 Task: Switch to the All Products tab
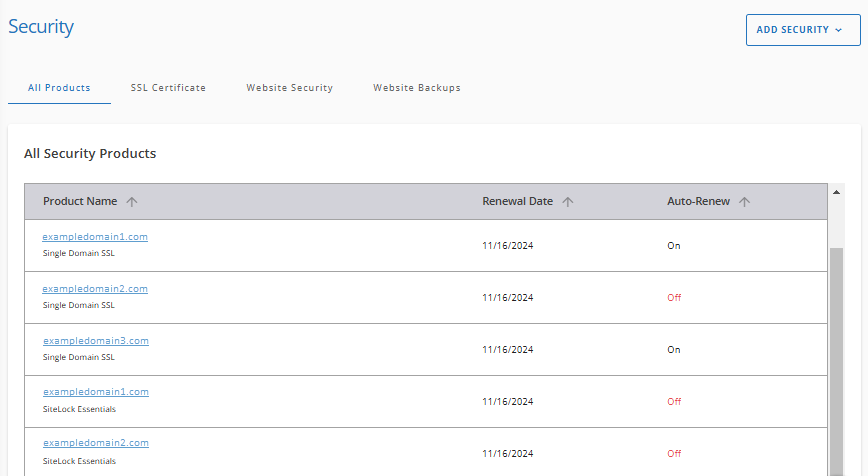tap(59, 88)
